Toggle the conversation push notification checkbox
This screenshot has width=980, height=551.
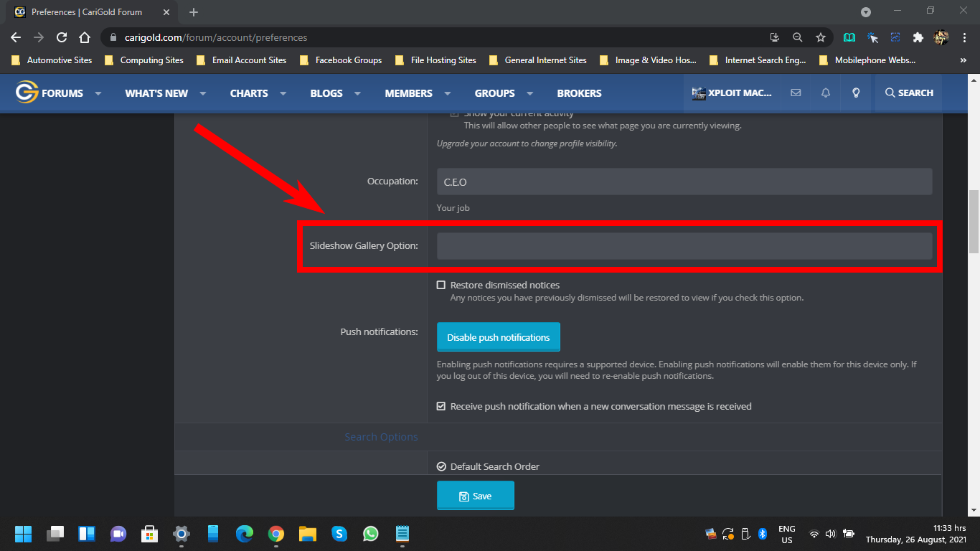coord(441,406)
